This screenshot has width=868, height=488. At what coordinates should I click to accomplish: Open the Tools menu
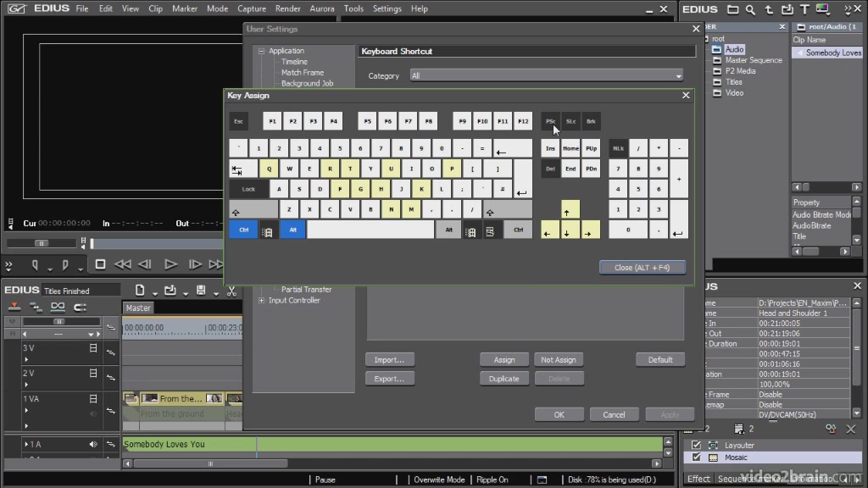coord(353,8)
